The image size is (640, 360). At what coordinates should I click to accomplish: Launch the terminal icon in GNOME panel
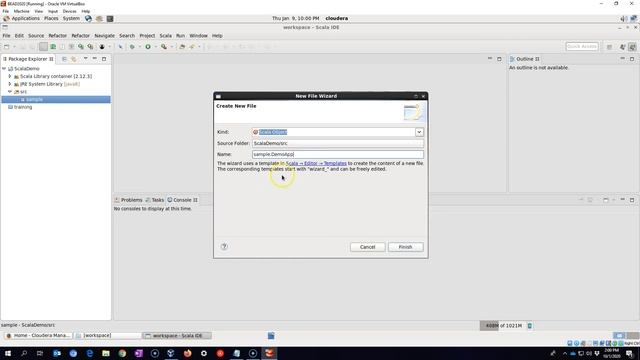110,18
